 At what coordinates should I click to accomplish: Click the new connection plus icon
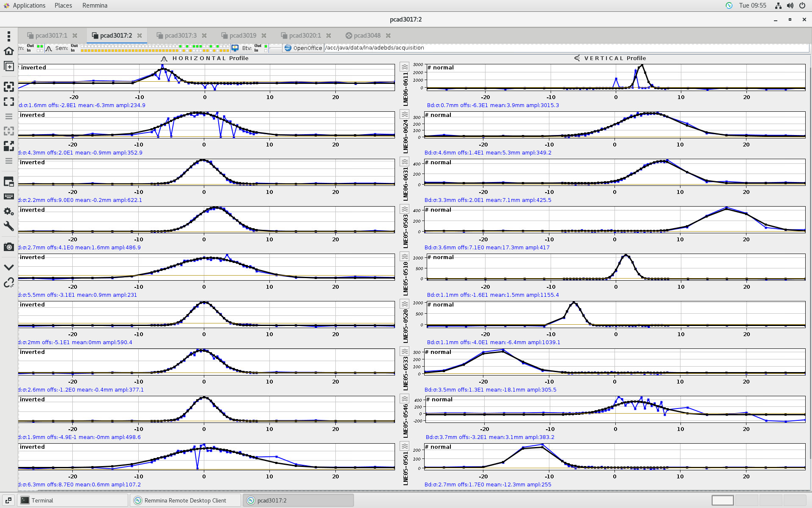(8, 66)
